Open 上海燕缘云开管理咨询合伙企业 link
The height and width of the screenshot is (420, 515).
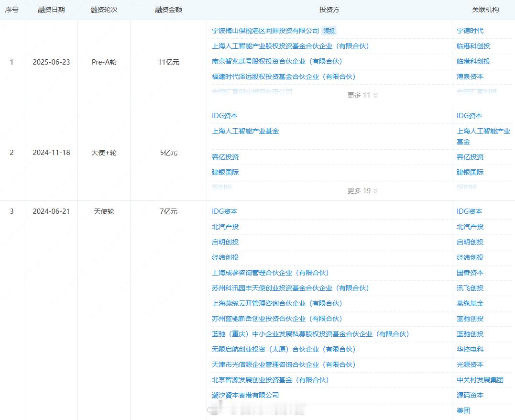click(277, 303)
